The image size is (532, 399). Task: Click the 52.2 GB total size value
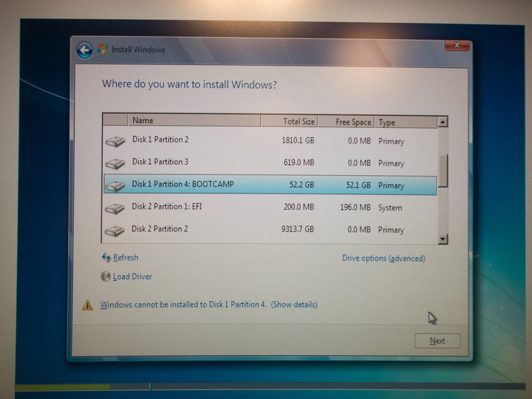point(301,184)
